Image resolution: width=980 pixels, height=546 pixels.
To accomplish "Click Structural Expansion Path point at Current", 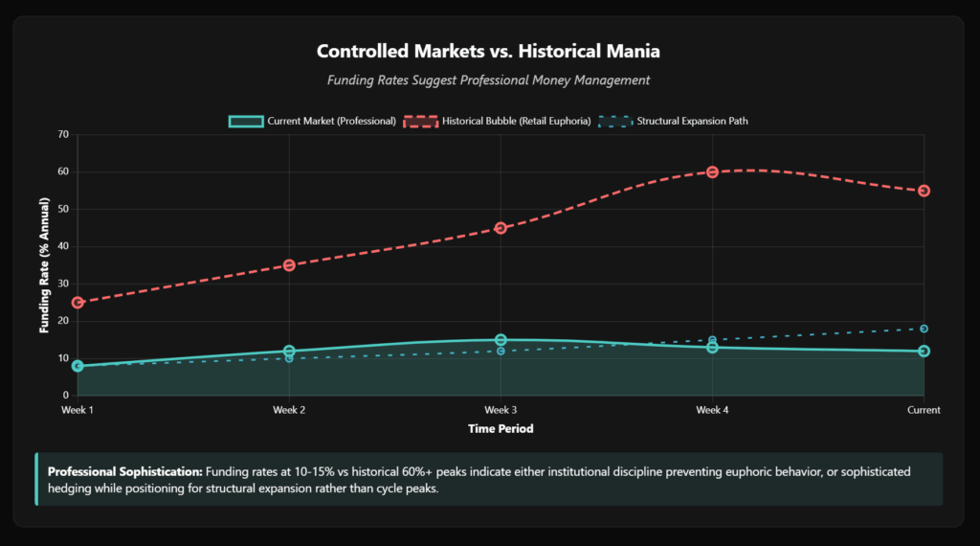I will [x=924, y=329].
